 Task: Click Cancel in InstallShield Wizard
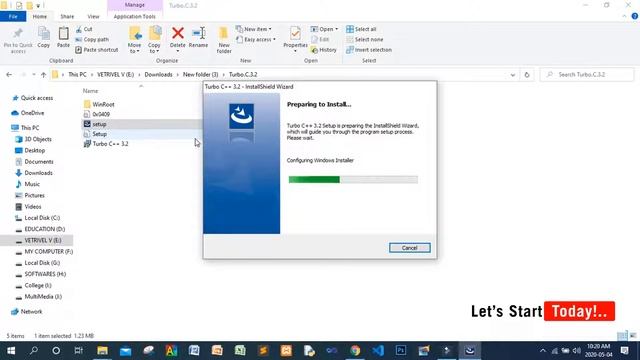409,248
